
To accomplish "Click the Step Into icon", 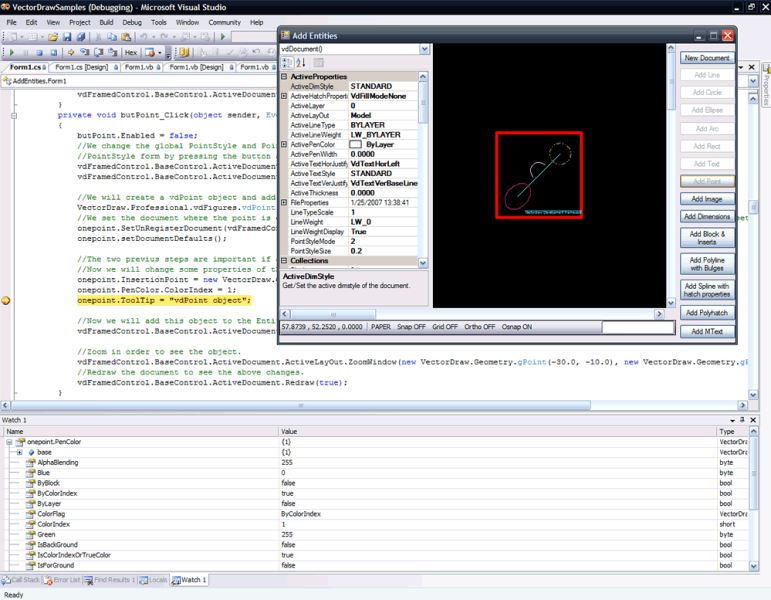I will (x=85, y=52).
